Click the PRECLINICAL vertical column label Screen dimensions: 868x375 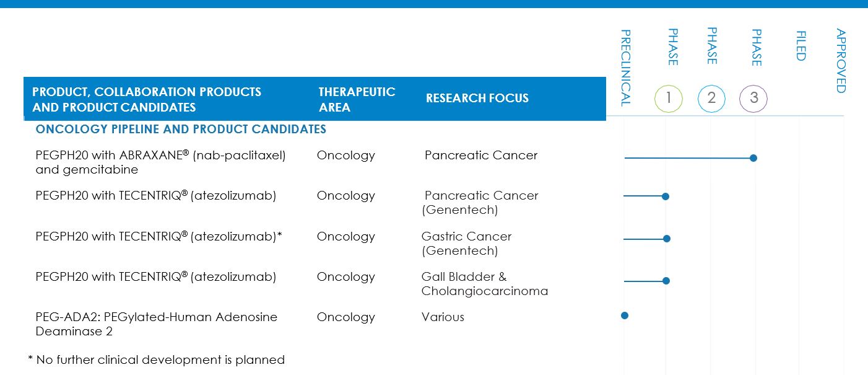click(626, 68)
